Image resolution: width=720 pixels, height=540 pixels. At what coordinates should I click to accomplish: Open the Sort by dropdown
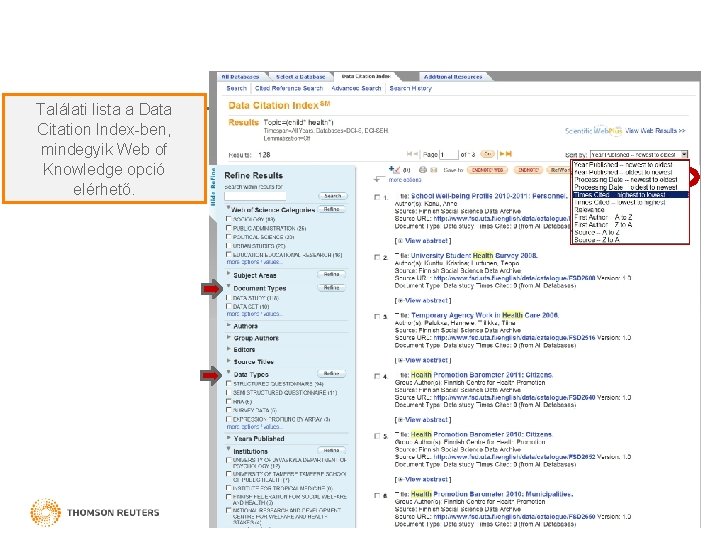click(x=639, y=155)
